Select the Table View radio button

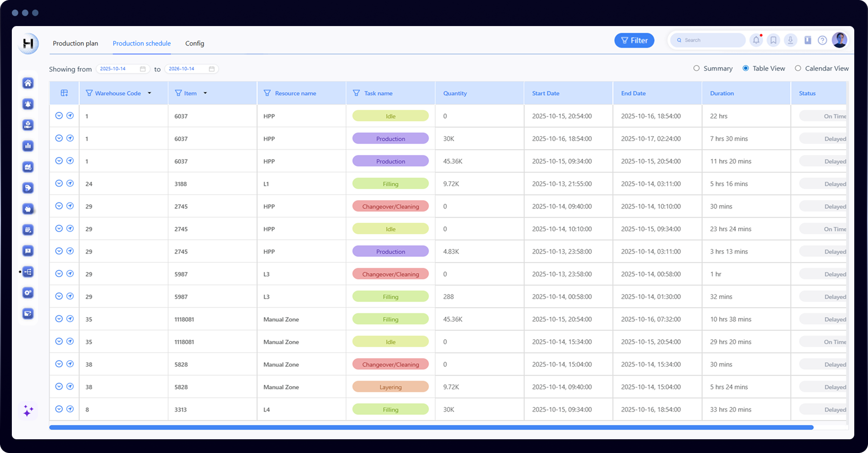[745, 68]
